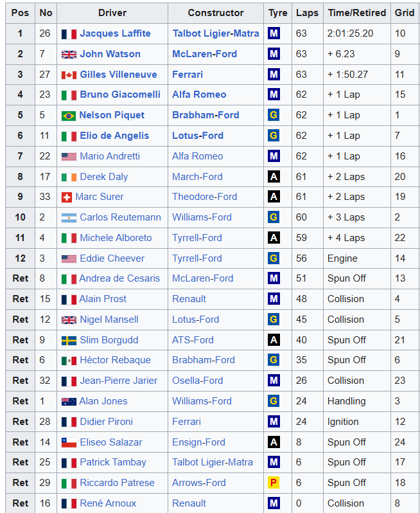
Task: Open the Osella-Ford constructor link
Action: pos(197,381)
